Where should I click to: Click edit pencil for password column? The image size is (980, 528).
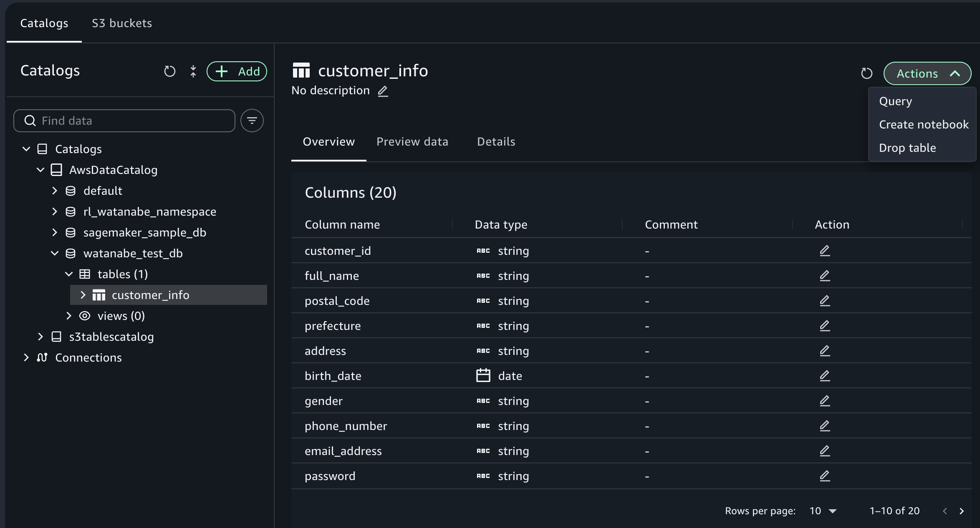pos(824,476)
